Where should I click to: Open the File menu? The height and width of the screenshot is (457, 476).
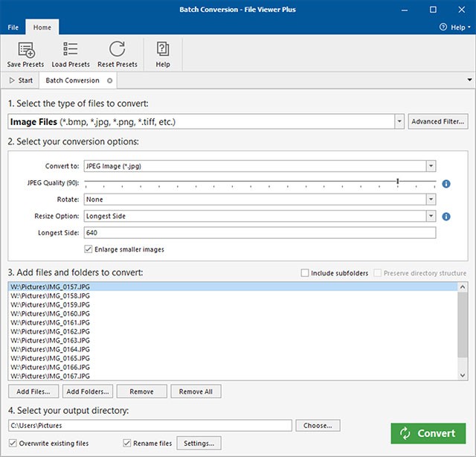(x=13, y=28)
